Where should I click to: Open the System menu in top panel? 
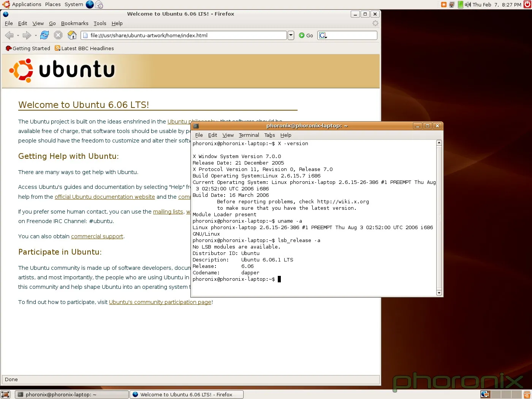74,5
